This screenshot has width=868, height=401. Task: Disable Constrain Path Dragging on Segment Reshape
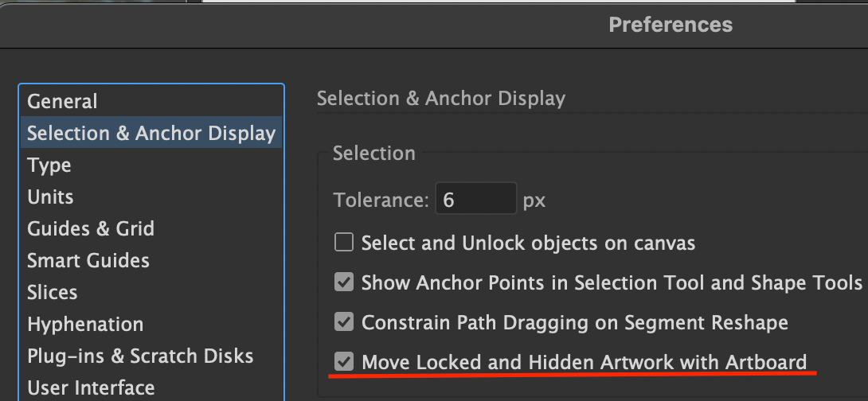pos(344,322)
